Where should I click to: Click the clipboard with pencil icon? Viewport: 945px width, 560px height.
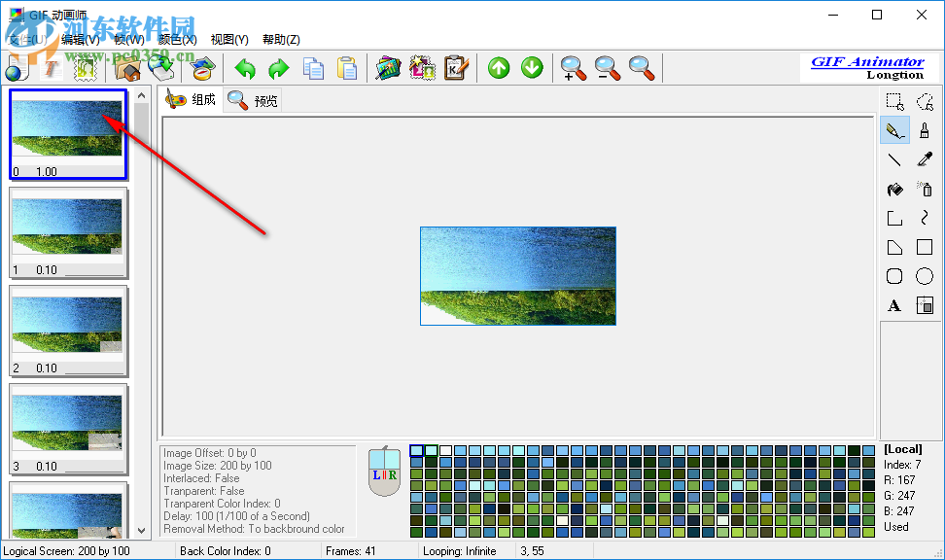click(x=456, y=68)
